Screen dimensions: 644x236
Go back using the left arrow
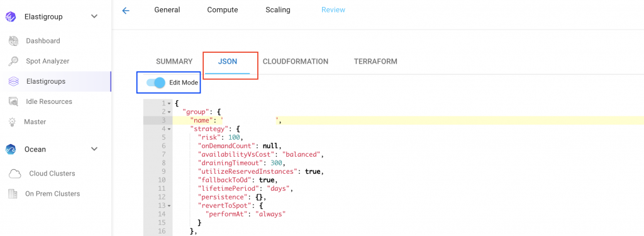(126, 11)
